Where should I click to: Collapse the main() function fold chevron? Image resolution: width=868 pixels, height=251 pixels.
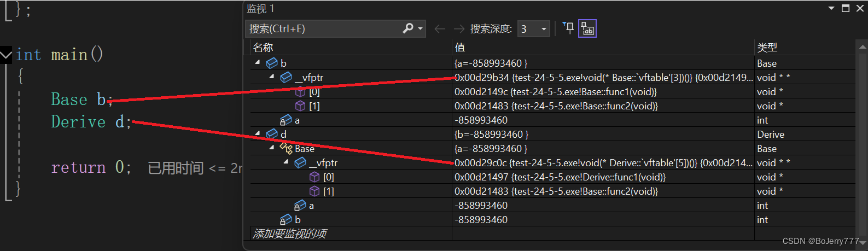[x=6, y=55]
